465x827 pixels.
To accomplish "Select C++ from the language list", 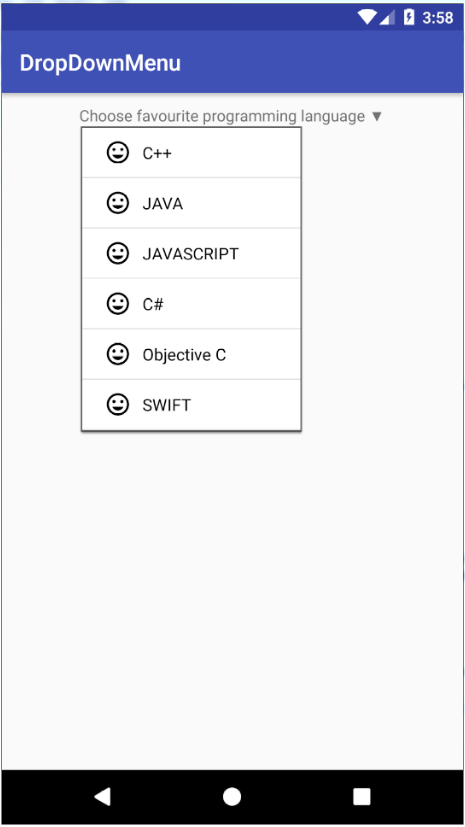I will (x=191, y=153).
